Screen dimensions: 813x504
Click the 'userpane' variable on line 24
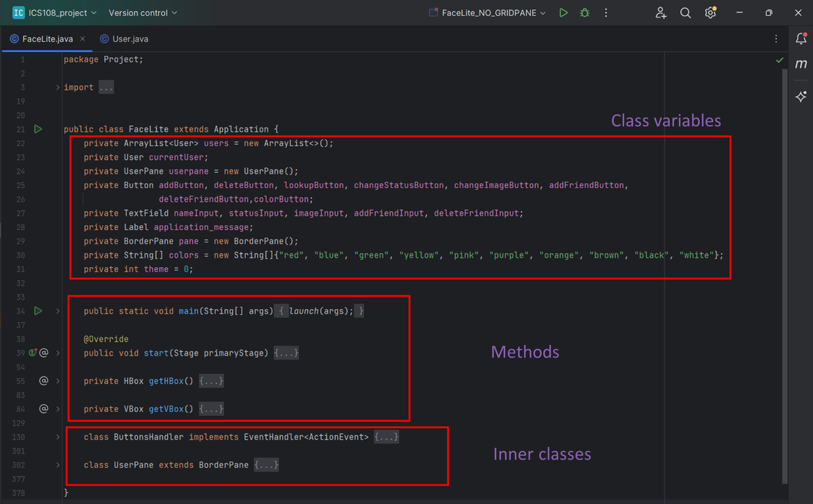189,171
